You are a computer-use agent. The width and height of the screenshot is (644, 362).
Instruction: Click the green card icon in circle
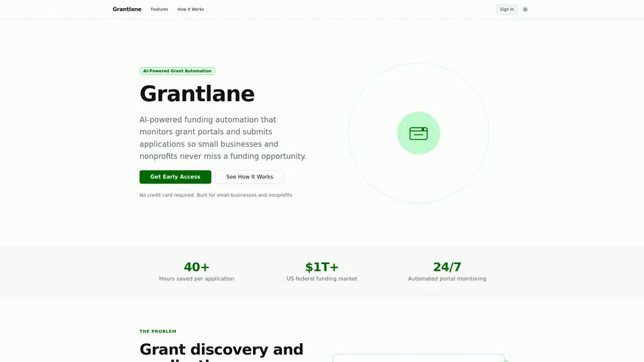[418, 133]
